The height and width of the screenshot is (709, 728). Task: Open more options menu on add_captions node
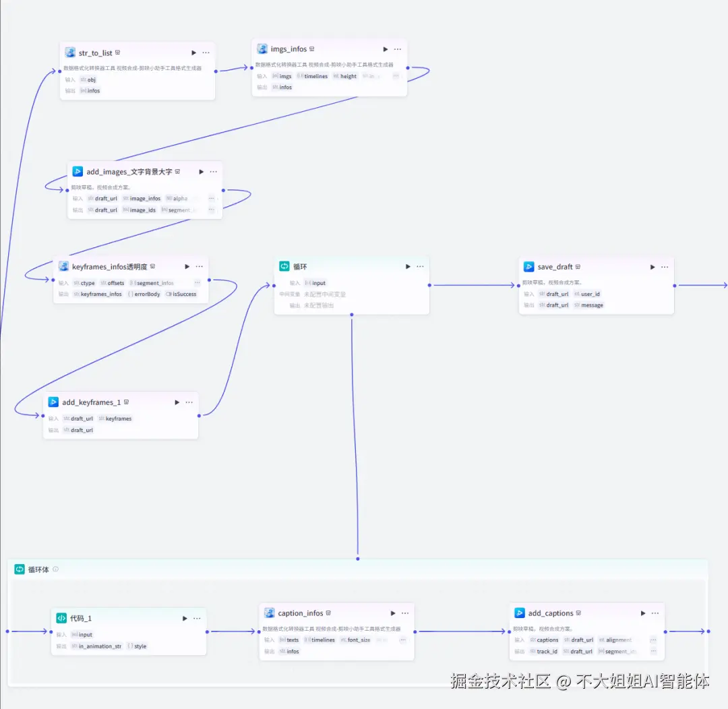coord(655,613)
